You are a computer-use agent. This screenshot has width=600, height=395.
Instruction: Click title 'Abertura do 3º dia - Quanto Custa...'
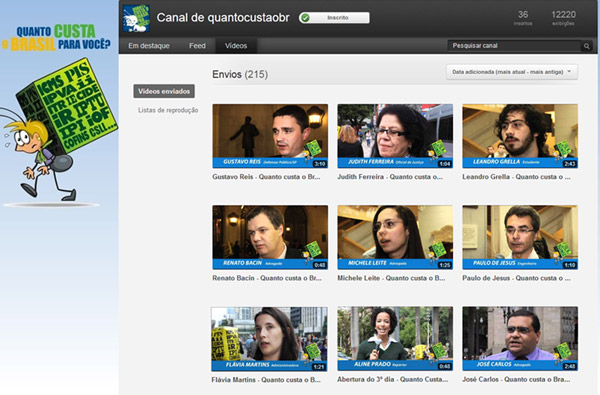393,379
